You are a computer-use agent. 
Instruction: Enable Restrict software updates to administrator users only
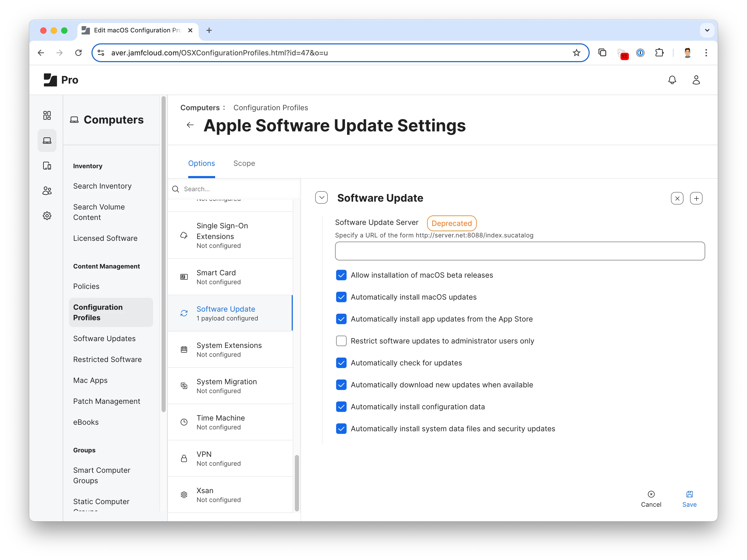tap(341, 341)
